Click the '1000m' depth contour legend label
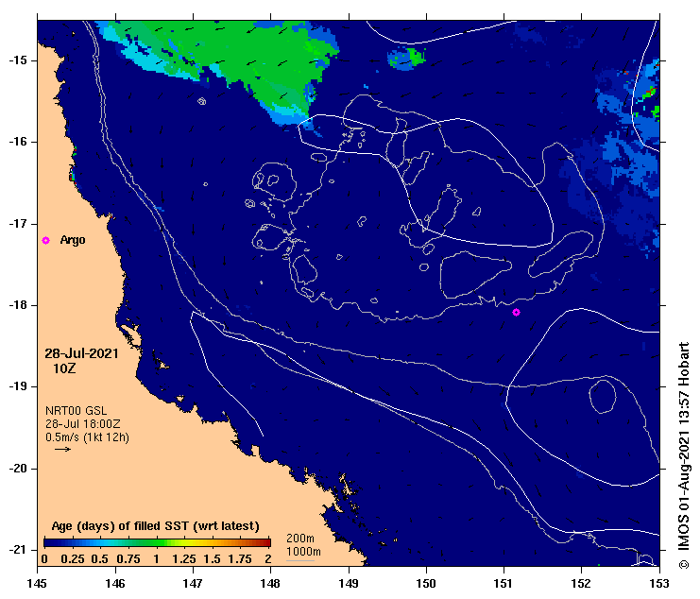The image size is (700, 599). pos(303,551)
